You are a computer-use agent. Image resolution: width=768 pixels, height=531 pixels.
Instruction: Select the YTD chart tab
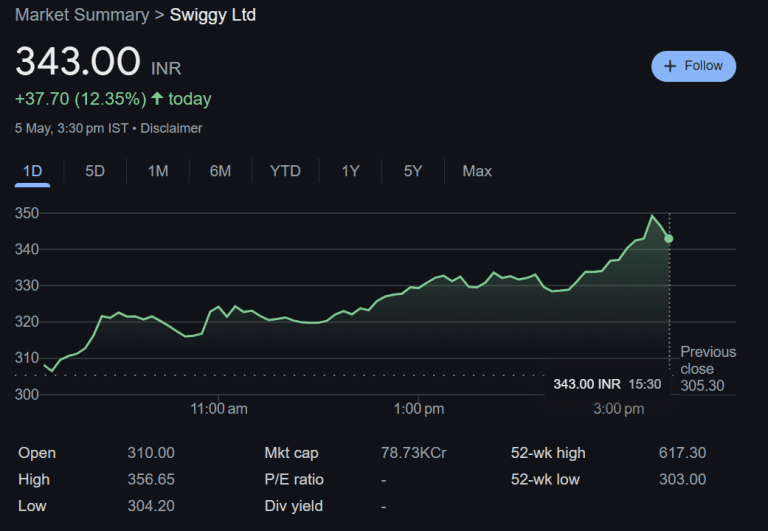(285, 171)
